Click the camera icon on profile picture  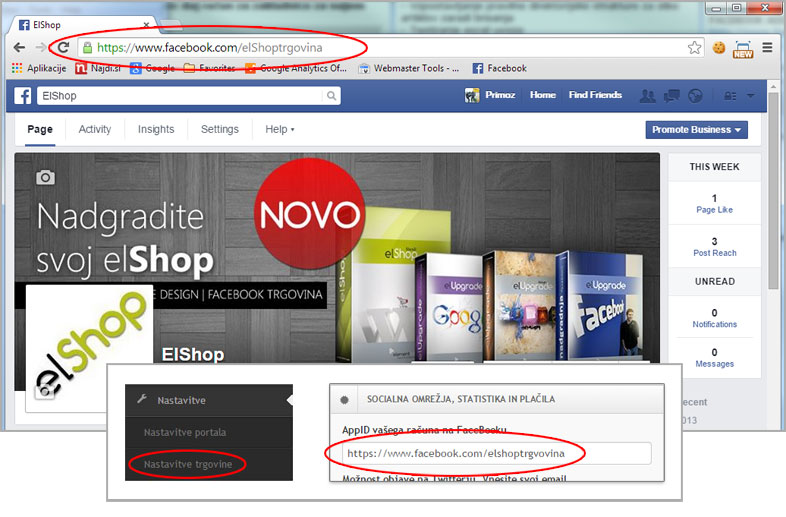coord(44,393)
